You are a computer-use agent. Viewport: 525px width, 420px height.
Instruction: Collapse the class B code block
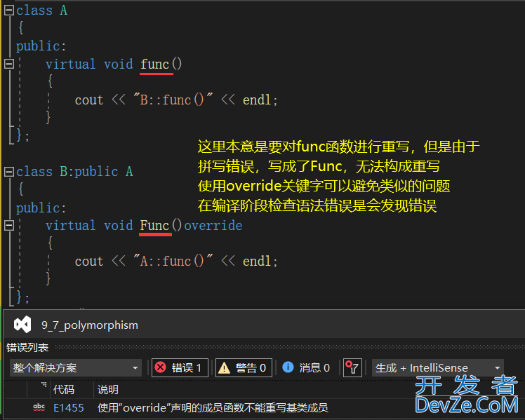(x=9, y=172)
